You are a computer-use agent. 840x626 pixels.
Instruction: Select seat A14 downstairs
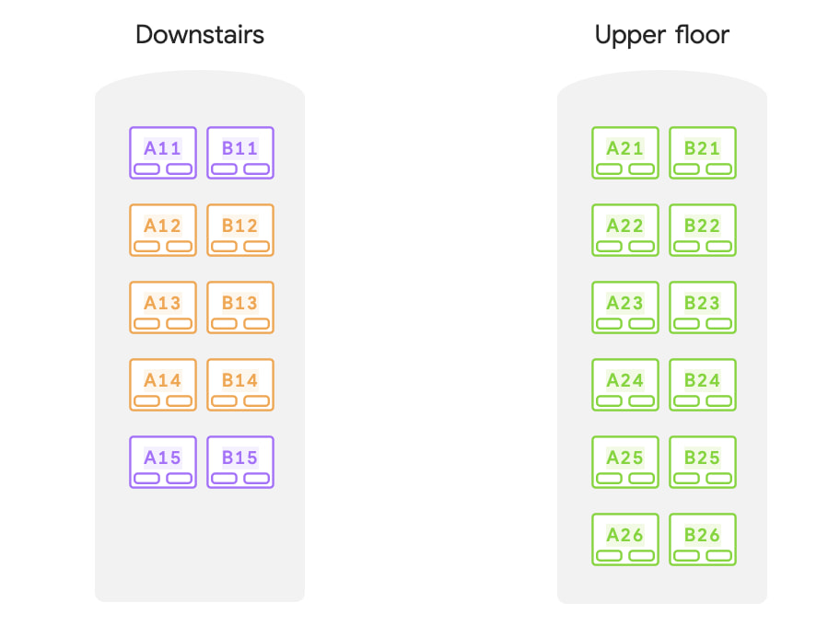(163, 385)
